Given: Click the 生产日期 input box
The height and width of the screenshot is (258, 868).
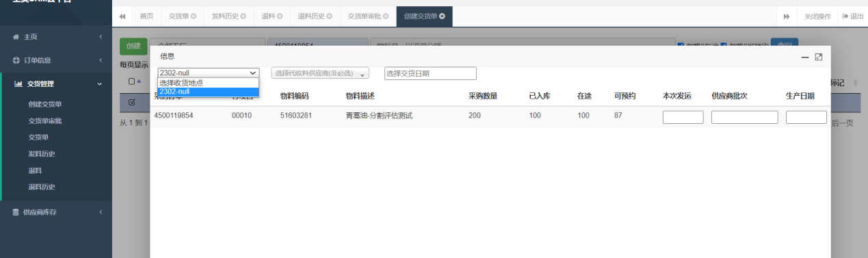Looking at the screenshot, I should 806,117.
